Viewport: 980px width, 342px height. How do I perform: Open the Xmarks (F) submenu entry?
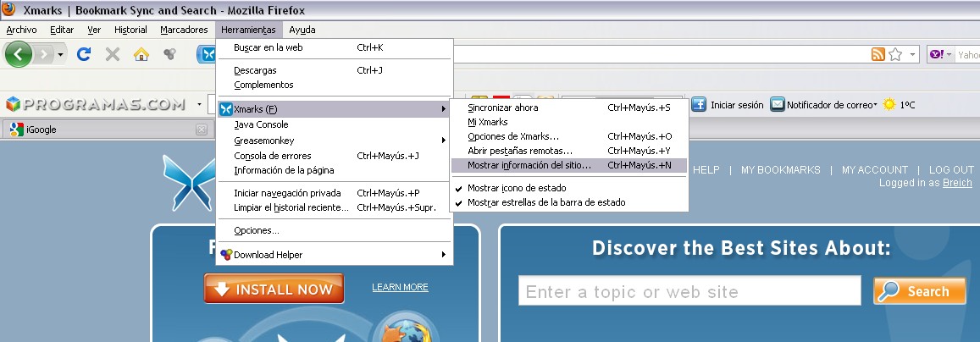click(x=335, y=109)
